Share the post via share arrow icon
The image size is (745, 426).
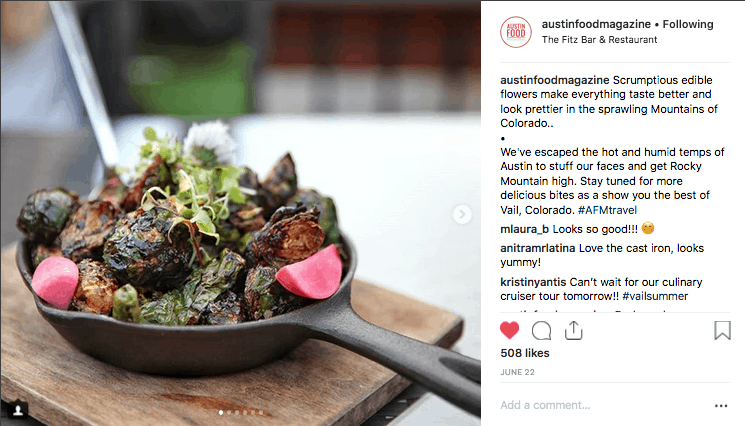tap(573, 331)
